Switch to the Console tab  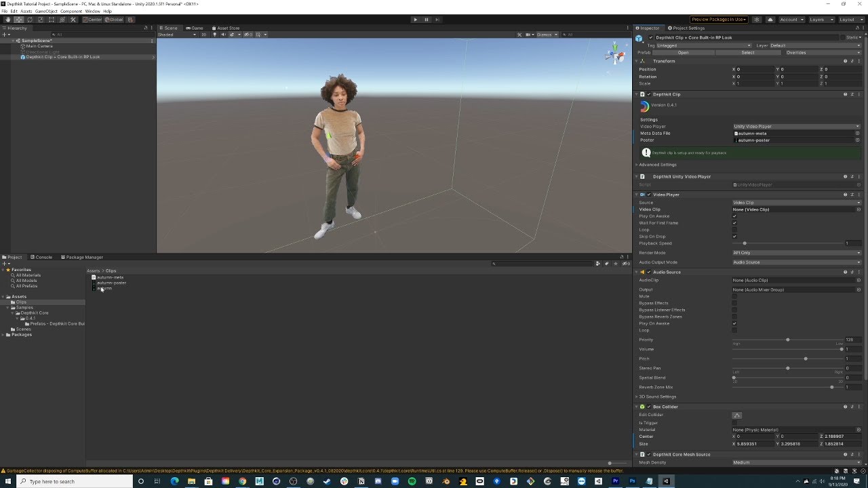tap(42, 257)
